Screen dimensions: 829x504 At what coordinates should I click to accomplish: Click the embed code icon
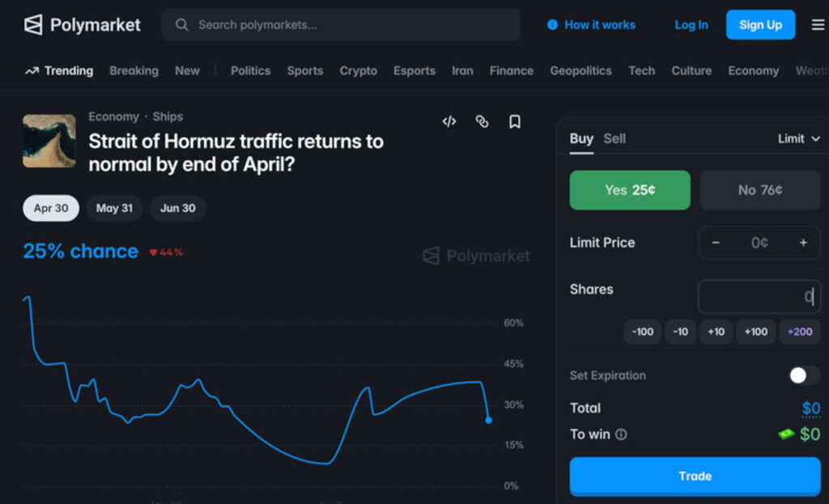449,121
